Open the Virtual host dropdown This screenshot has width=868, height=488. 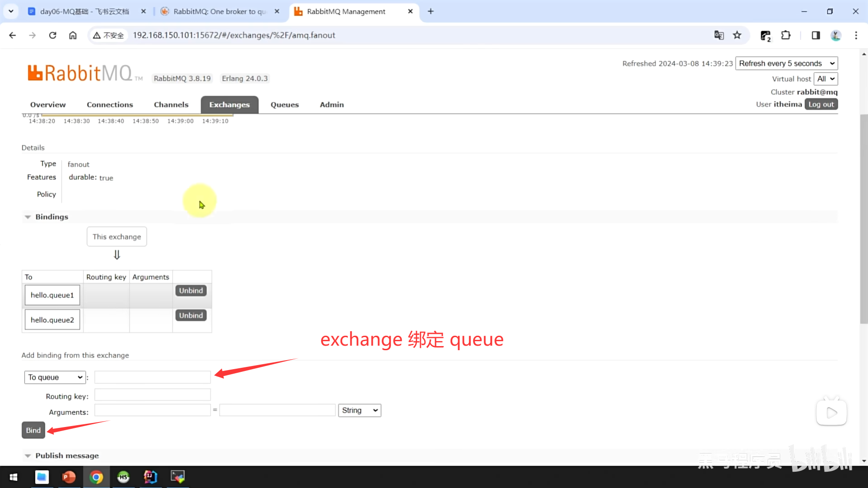(x=826, y=79)
